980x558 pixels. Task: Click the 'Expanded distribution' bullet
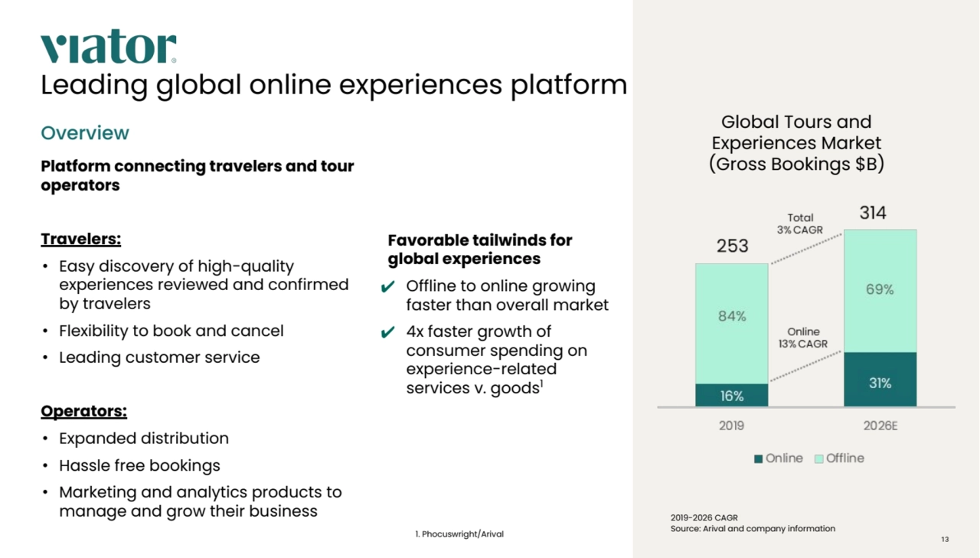tap(144, 439)
